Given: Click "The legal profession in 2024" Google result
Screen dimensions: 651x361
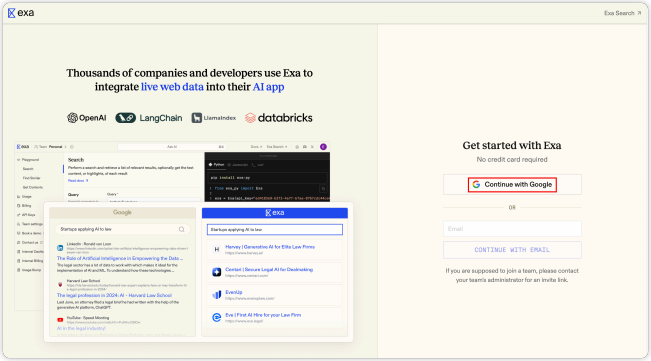Looking at the screenshot, I should point(114,295).
